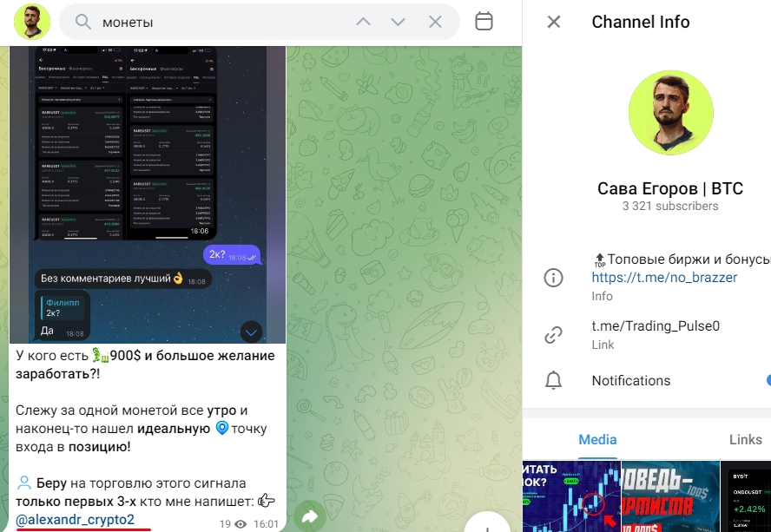Open second media thumbnail with red text
The image size is (771, 532).
[670, 496]
